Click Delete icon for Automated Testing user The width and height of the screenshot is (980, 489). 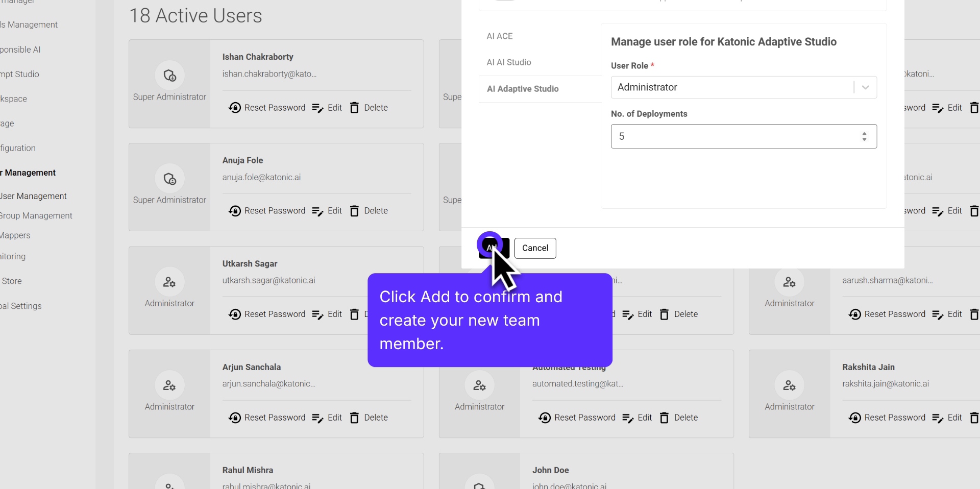click(x=664, y=418)
